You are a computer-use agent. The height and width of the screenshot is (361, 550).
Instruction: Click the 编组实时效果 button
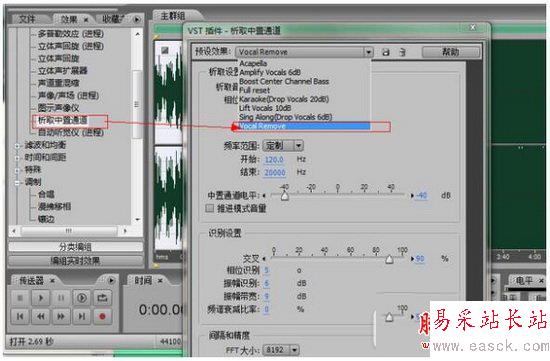(75, 261)
